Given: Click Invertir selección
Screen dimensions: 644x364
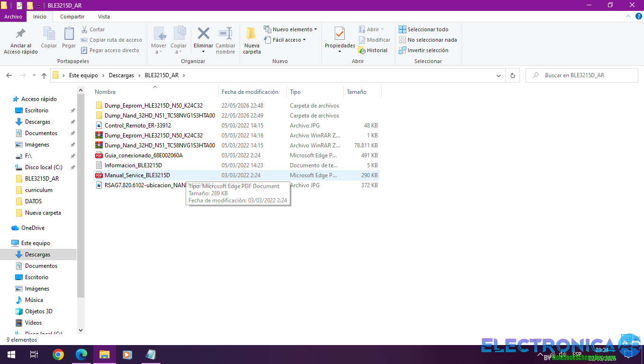Looking at the screenshot, I should tap(423, 50).
